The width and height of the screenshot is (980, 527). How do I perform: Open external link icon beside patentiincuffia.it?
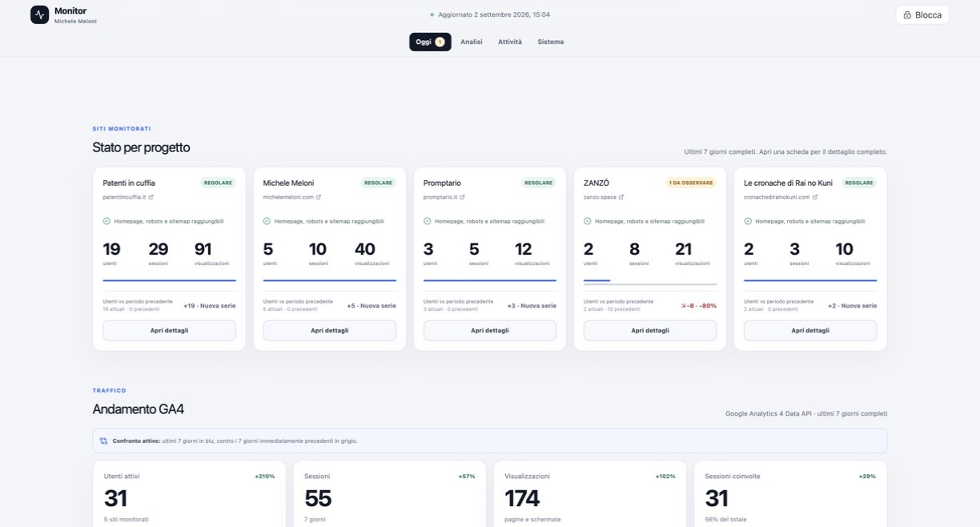[151, 197]
